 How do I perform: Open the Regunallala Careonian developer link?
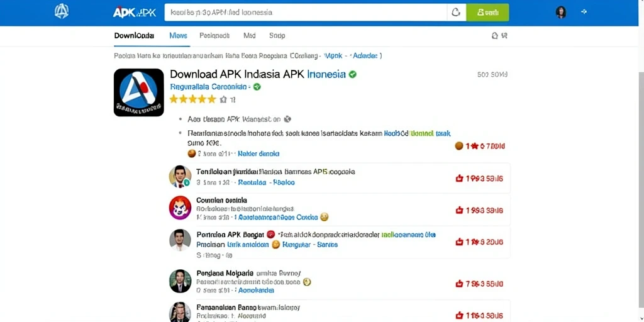point(208,87)
